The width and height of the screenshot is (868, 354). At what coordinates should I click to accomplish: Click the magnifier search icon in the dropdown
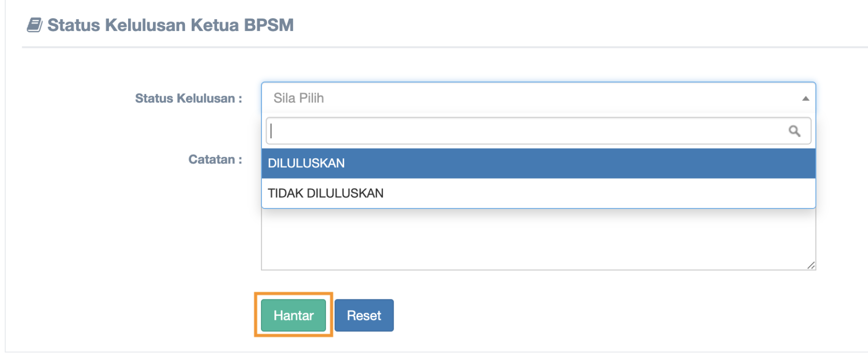[x=794, y=131]
